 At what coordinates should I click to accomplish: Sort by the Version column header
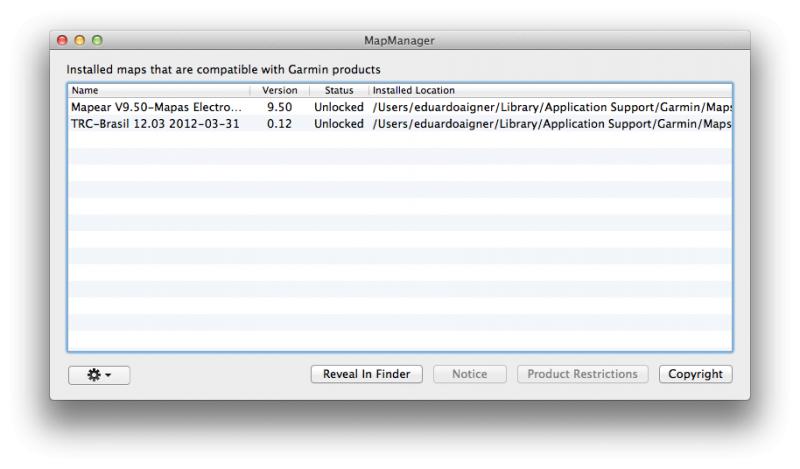(280, 90)
